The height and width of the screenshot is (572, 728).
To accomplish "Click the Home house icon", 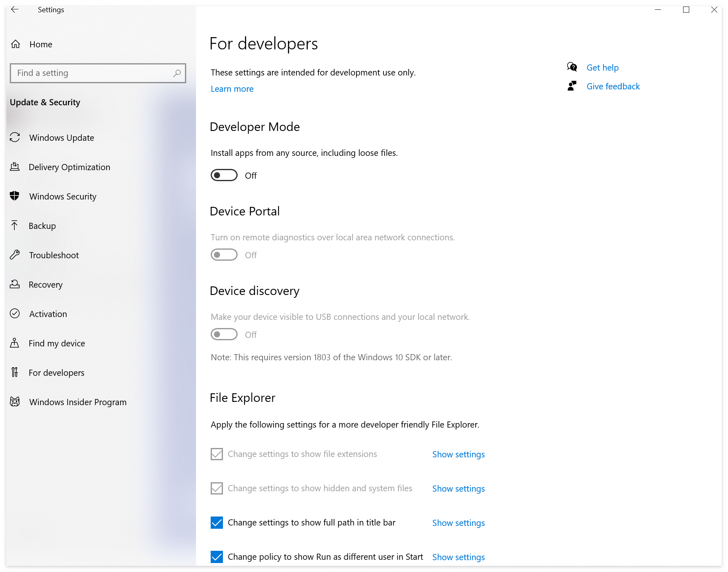I will [16, 44].
